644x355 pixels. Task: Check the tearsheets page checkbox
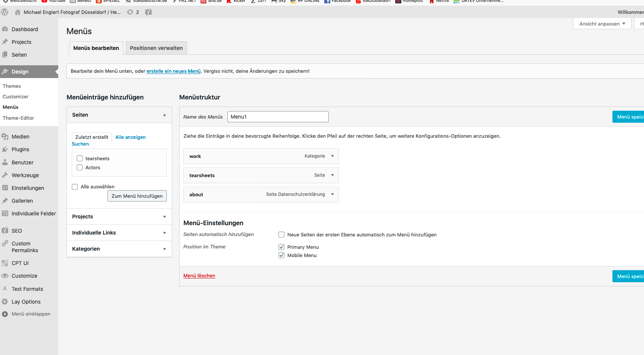[80, 158]
